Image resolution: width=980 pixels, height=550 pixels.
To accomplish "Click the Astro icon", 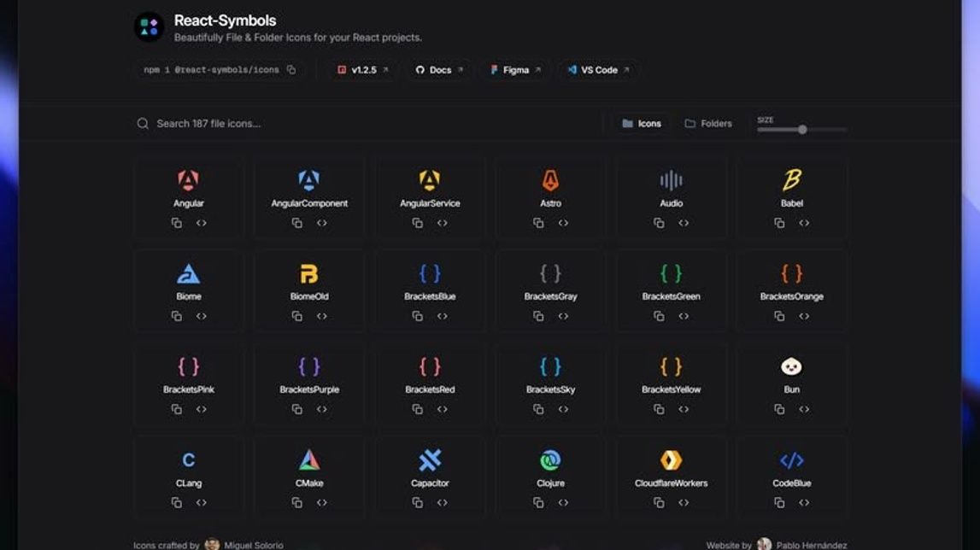I will [550, 180].
